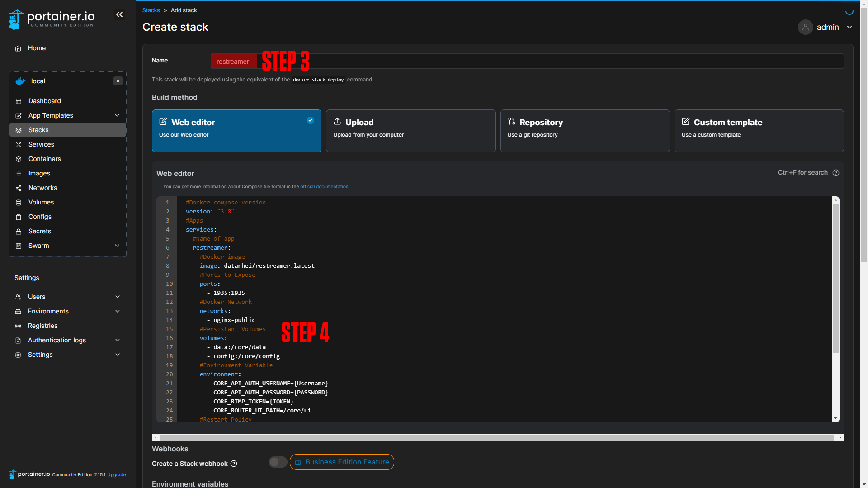The height and width of the screenshot is (488, 868).
Task: Open Volumes in the sidebar
Action: [x=68, y=202]
